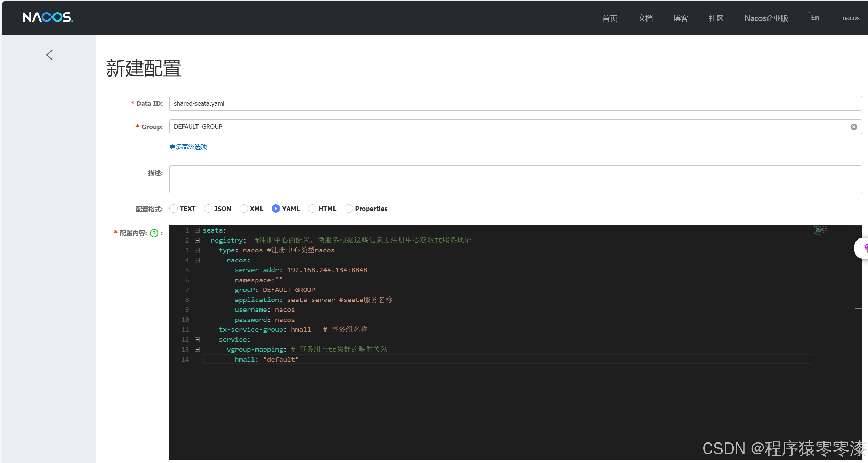
Task: Click the 'application: seata-server' line
Action: (285, 300)
